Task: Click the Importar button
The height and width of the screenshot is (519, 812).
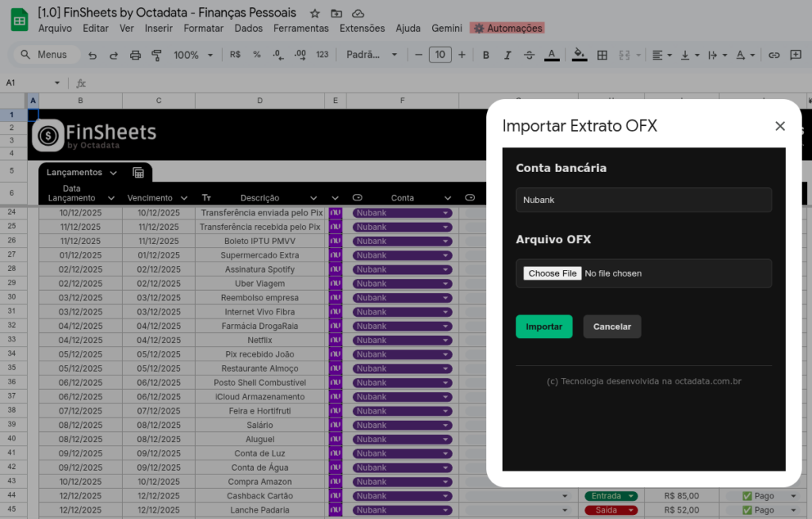Action: [x=544, y=326]
